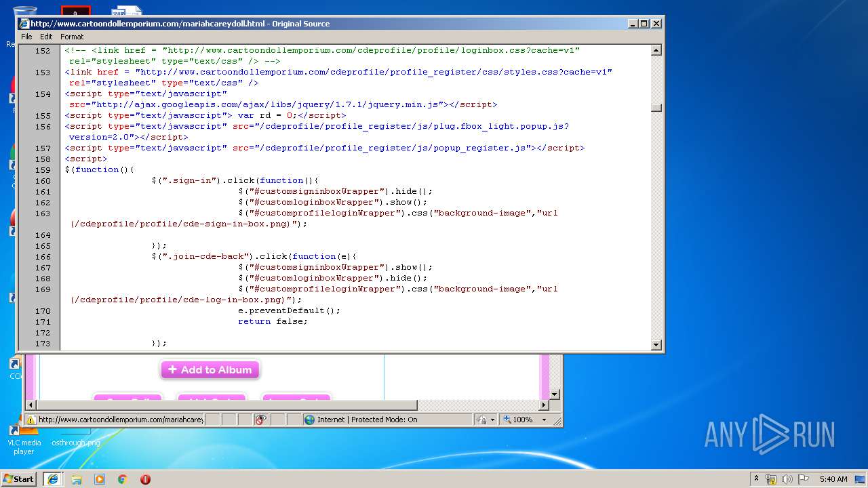Screen dimensions: 868x488
Task: Click browser page scroll-right arrow
Action: (543, 405)
